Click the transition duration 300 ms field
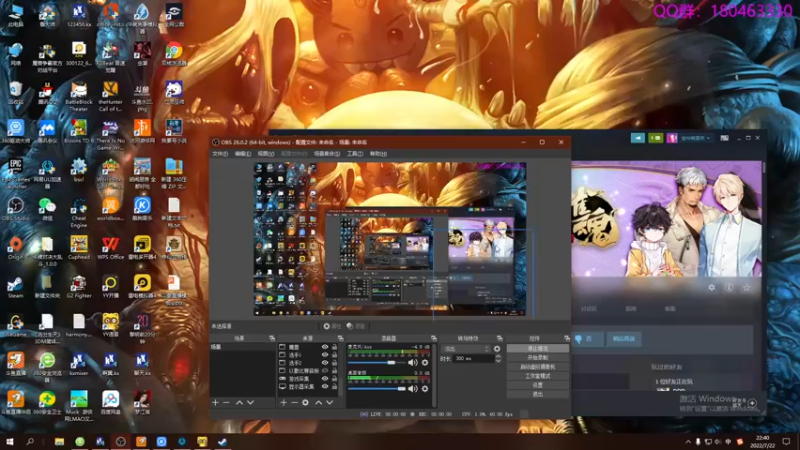 pos(473,359)
